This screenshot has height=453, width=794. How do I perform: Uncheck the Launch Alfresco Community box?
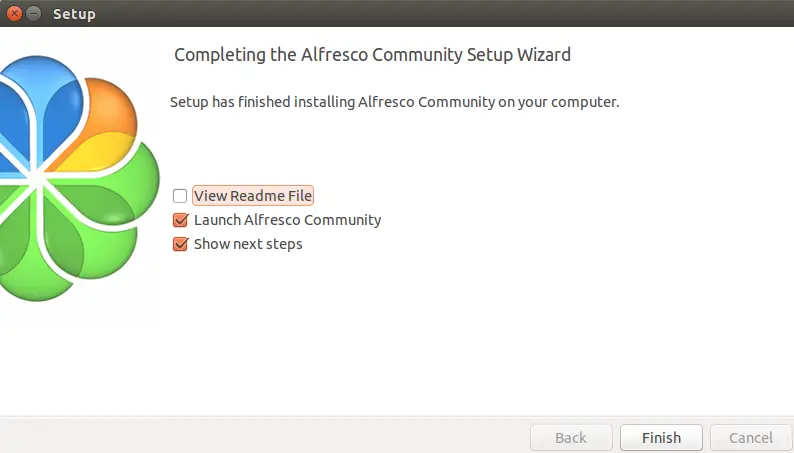point(180,220)
